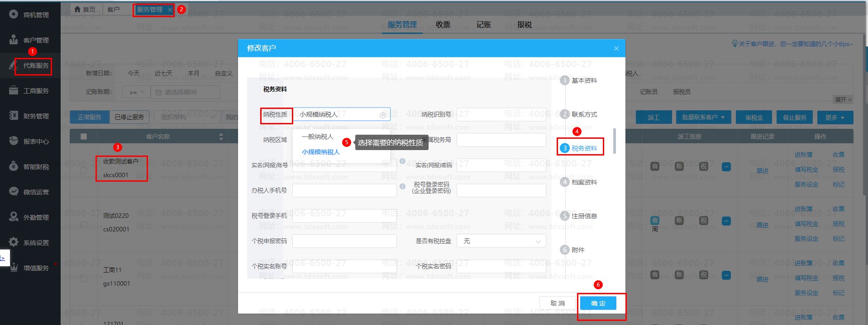Check the box for 工商11 customer row
This screenshot has width=868, height=325.
[84, 279]
